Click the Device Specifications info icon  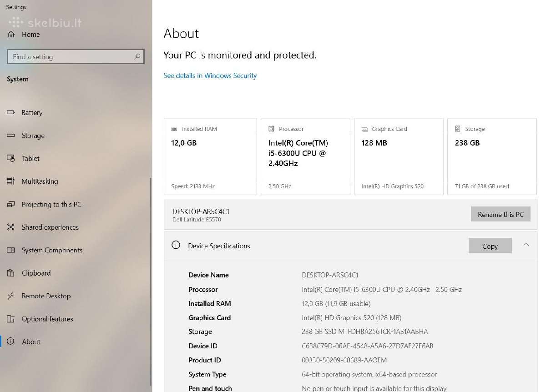[x=176, y=245]
